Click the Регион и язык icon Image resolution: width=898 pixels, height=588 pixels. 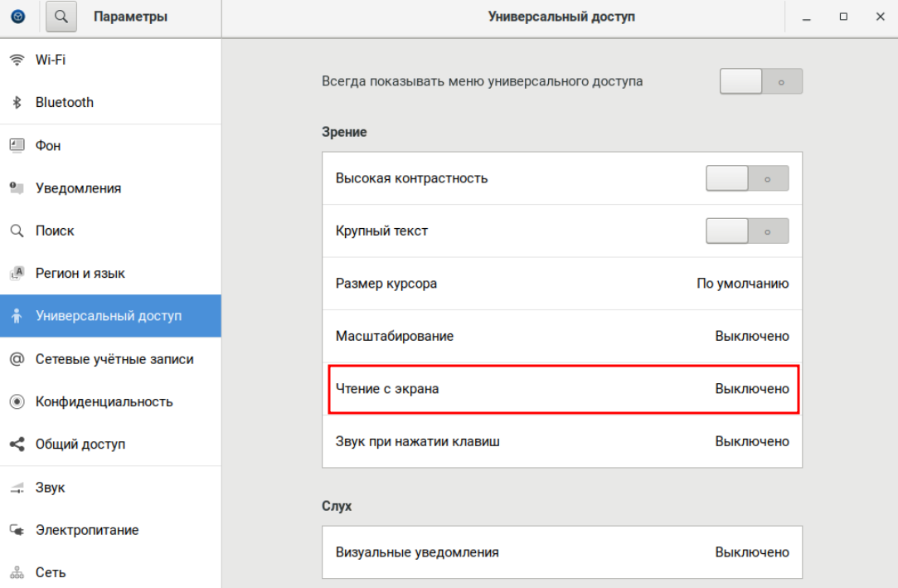[17, 273]
